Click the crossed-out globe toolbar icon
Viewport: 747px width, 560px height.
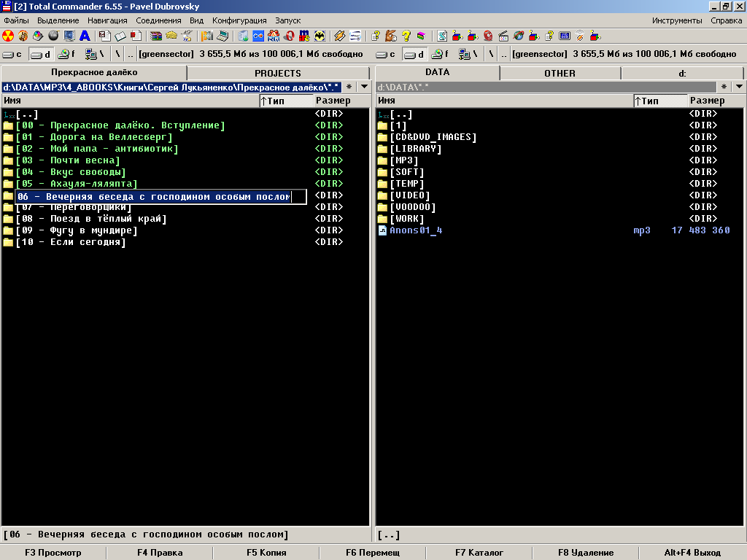[x=519, y=36]
